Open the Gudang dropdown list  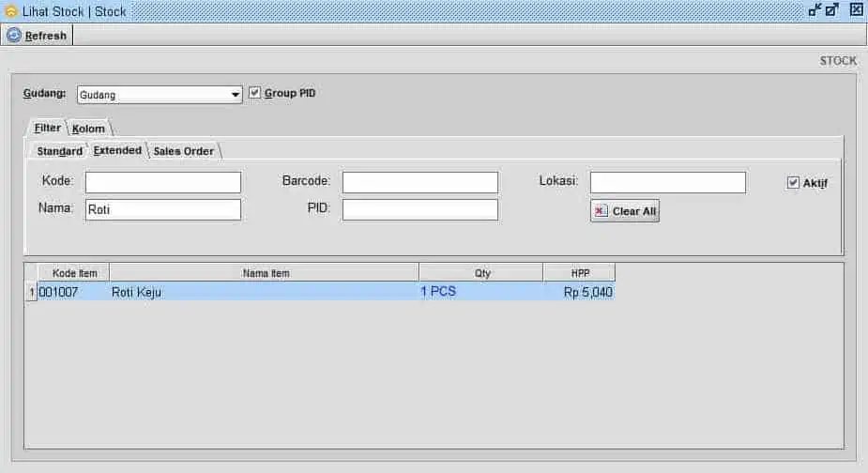tap(236, 95)
